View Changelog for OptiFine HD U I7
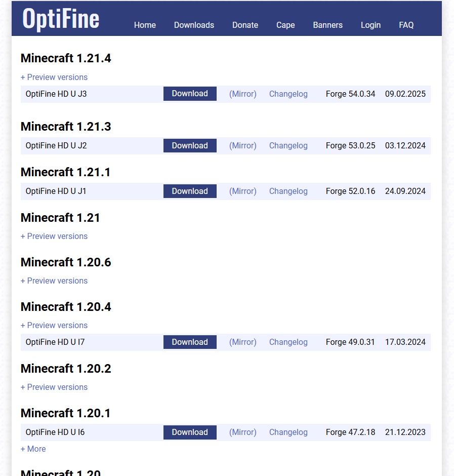 tap(288, 342)
